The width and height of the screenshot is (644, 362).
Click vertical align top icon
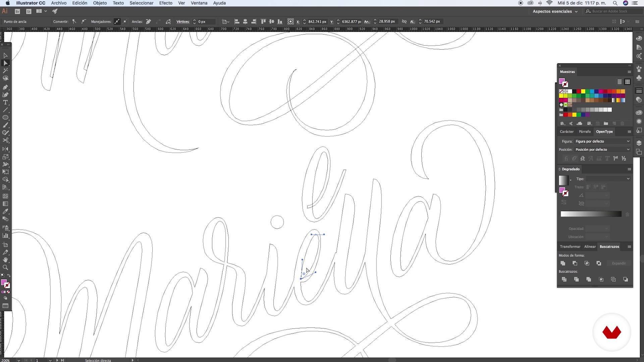coord(263,21)
